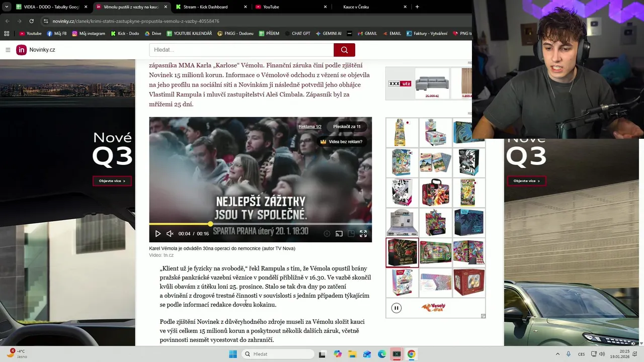The image size is (644, 362).
Task: Open Outlook from the taskbar
Action: coord(367,354)
